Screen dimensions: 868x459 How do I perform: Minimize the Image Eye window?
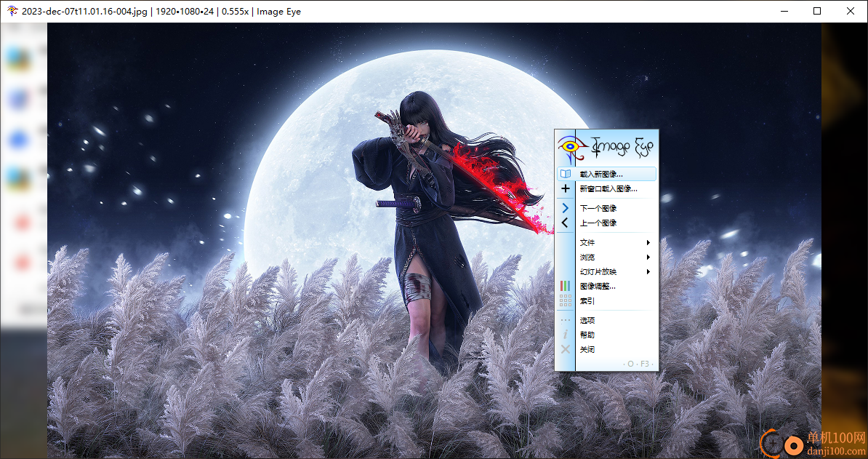[783, 11]
